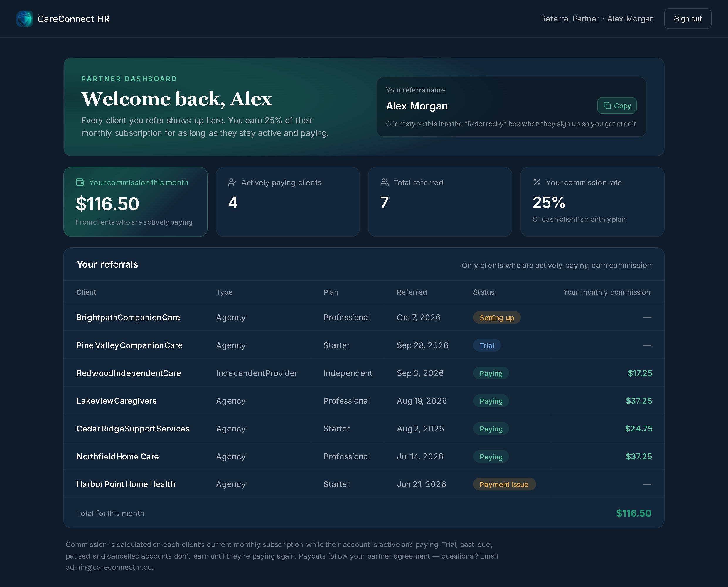Screen dimensions: 728x587
Task: Click the Alex Morgan referral name text
Action: click(417, 106)
